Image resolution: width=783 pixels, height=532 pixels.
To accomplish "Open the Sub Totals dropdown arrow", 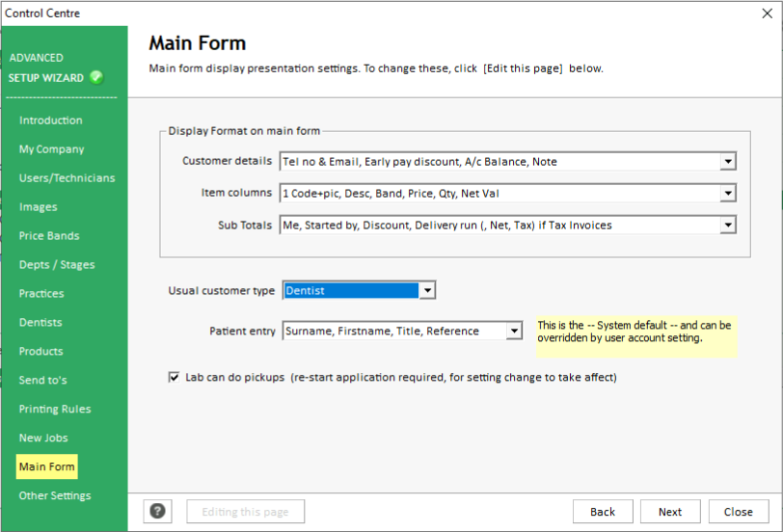I will click(728, 226).
